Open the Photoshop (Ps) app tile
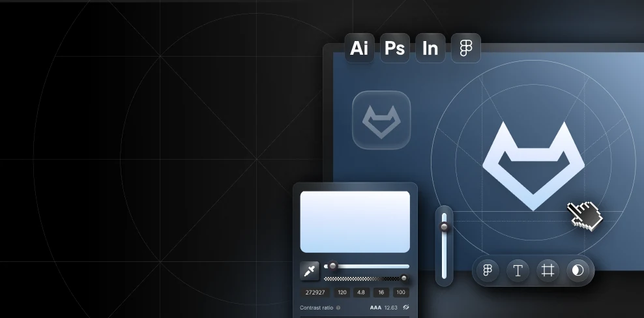Screen dimensions: 644x318 tap(395, 48)
